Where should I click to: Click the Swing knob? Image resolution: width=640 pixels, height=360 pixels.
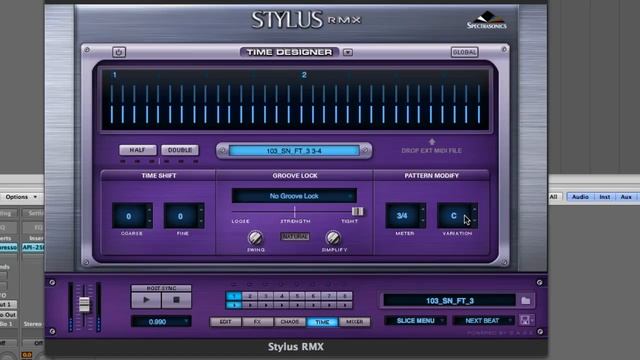[x=256, y=238]
